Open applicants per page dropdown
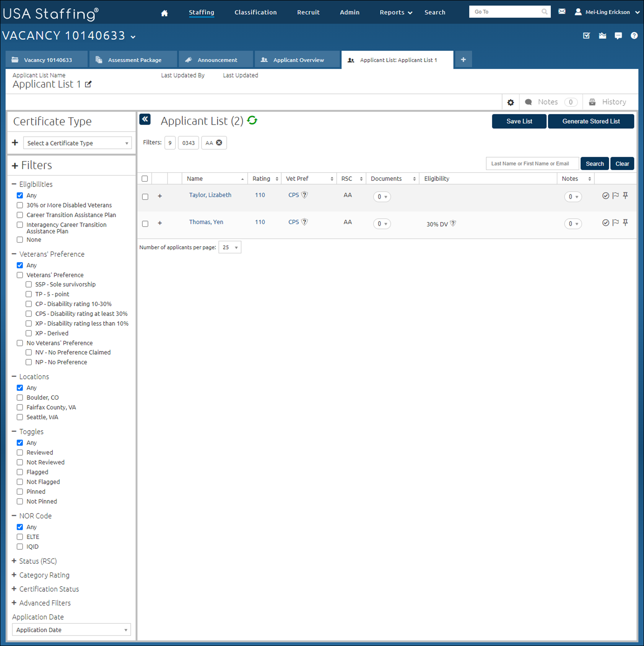 230,247
